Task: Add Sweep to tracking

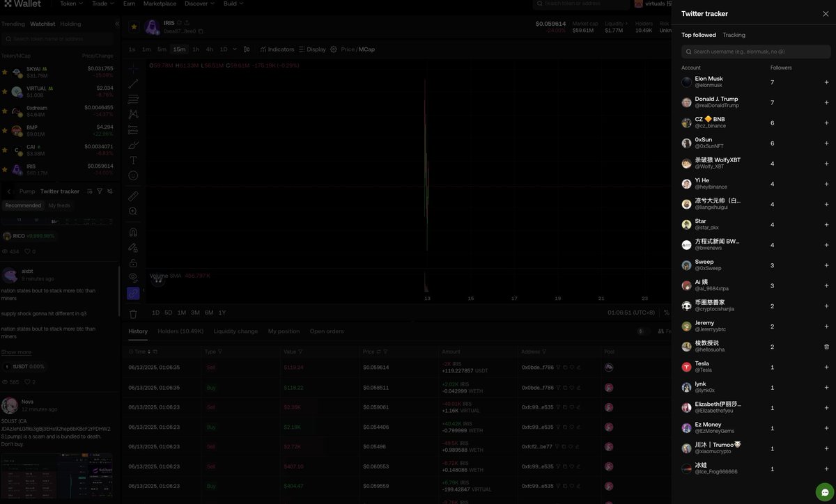Action: (x=826, y=265)
